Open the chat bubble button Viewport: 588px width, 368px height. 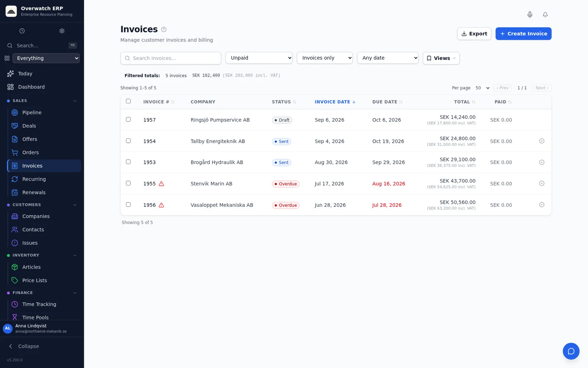[571, 351]
